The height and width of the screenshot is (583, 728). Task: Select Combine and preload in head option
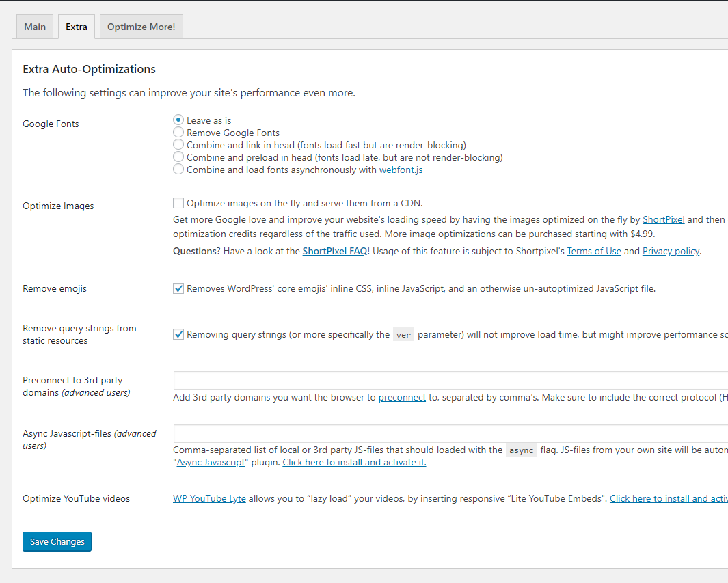178,157
